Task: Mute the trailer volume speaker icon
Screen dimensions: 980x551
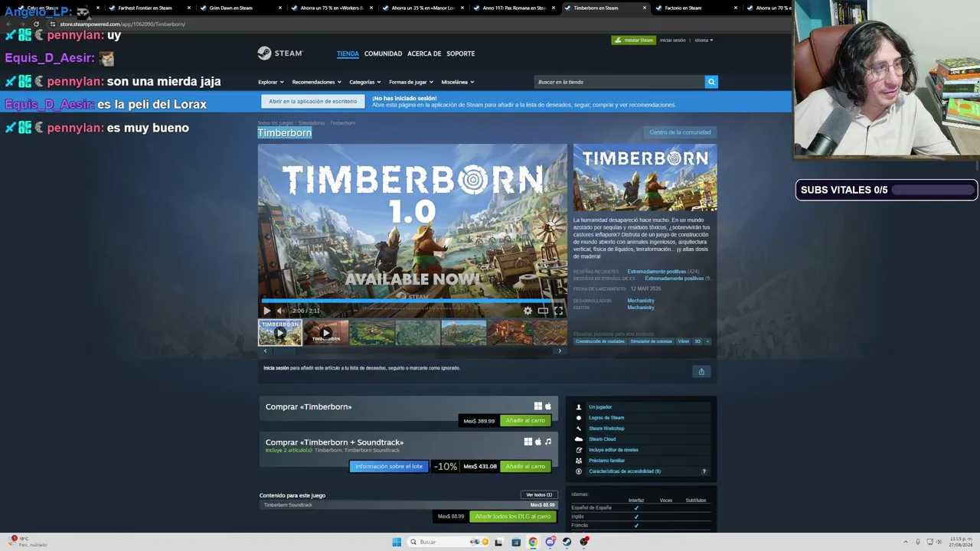Action: (280, 311)
